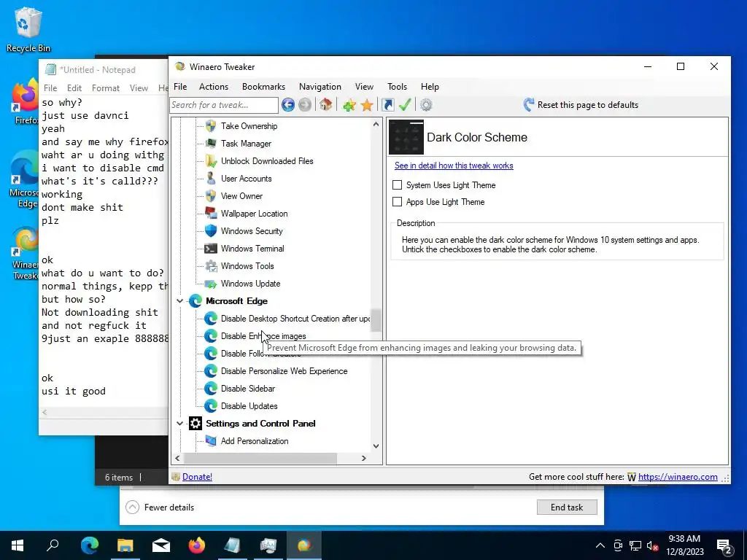Click the forward navigation arrow in Winaero toolbar
Screen dimensions: 747x560
click(x=305, y=105)
